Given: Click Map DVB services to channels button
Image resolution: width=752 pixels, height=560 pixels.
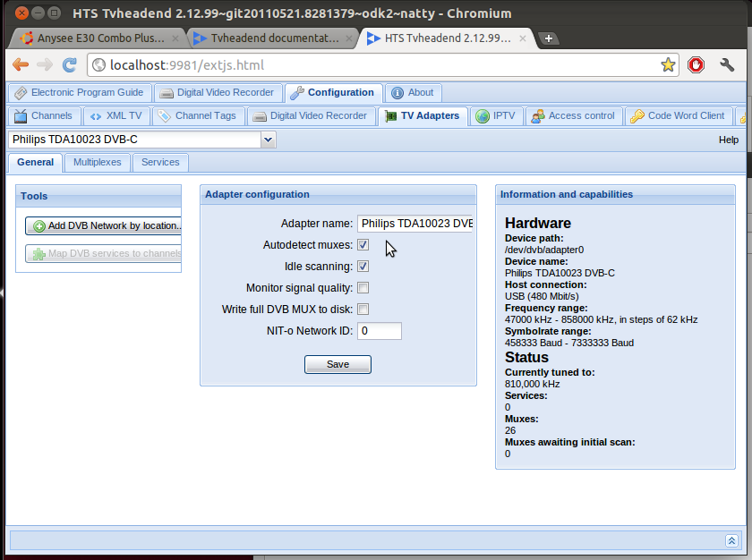Looking at the screenshot, I should [103, 253].
